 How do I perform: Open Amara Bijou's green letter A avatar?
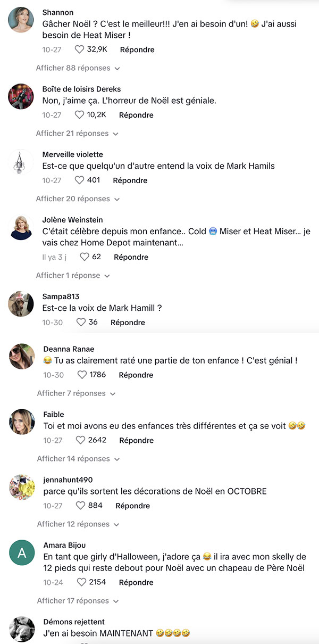coord(22,554)
